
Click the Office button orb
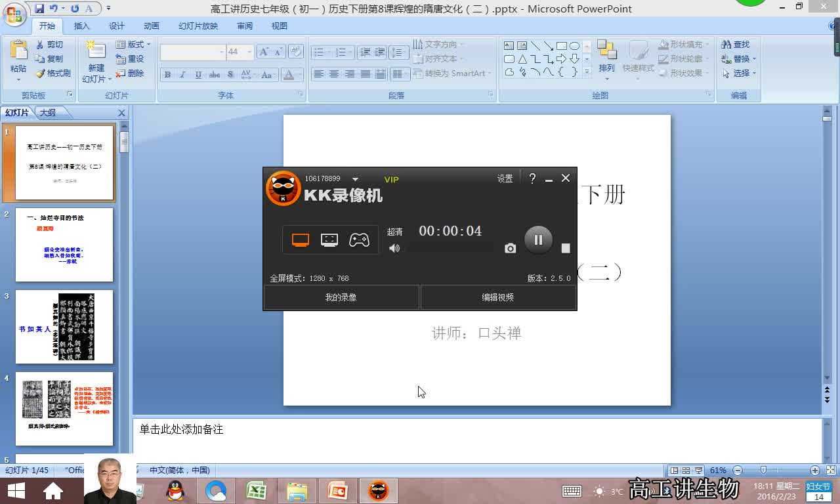coord(14,14)
